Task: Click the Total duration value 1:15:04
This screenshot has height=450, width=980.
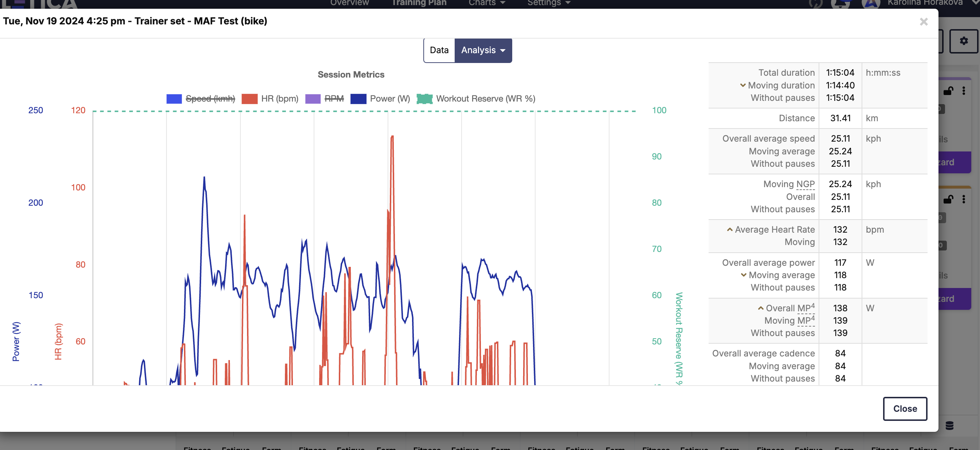Action: pos(840,72)
